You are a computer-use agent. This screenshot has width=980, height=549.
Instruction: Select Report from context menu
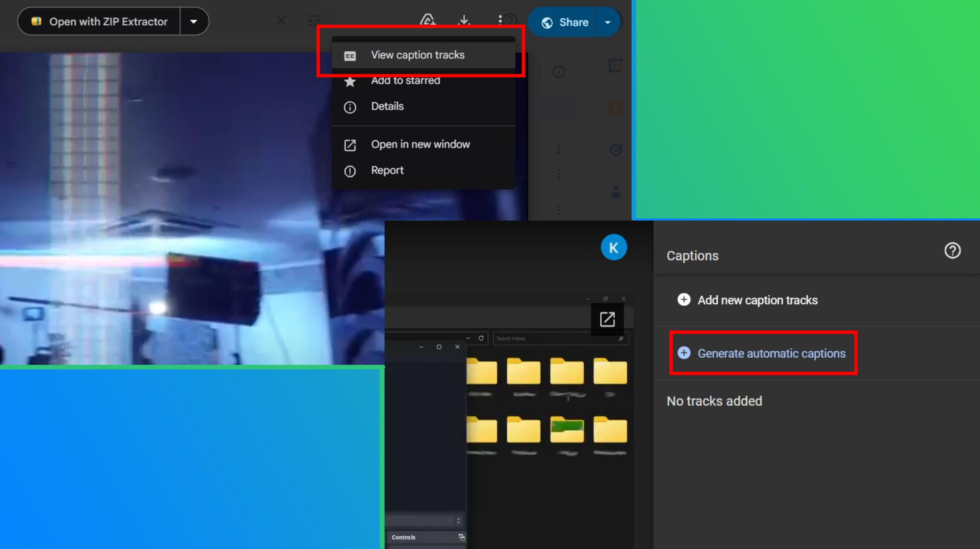coord(387,170)
